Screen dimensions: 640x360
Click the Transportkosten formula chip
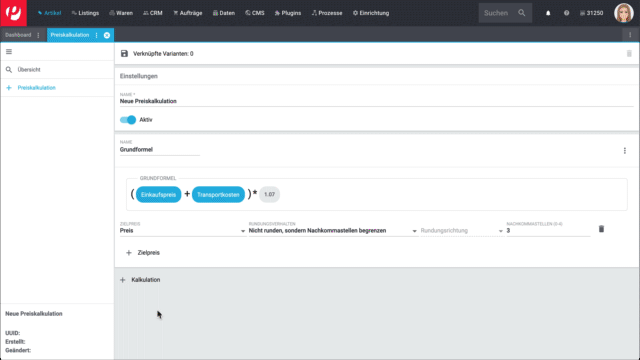coord(218,195)
